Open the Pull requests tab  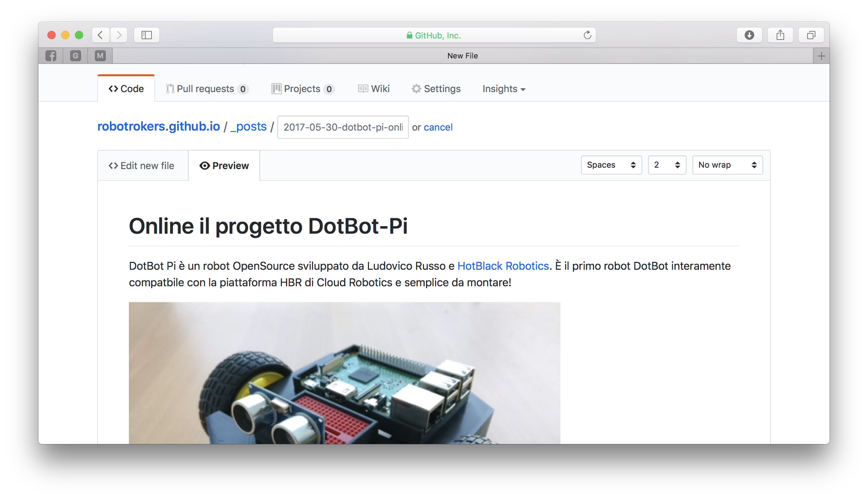point(207,89)
